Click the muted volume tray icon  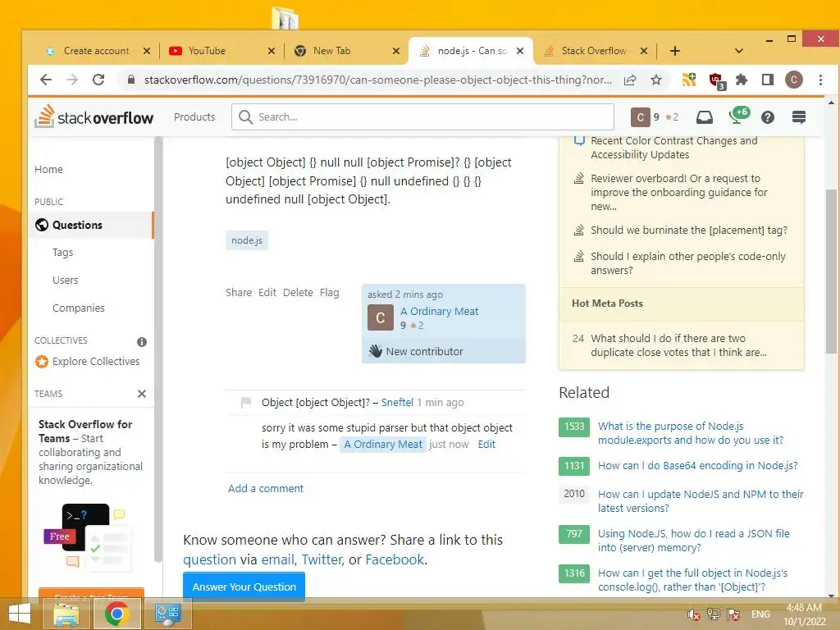click(694, 614)
